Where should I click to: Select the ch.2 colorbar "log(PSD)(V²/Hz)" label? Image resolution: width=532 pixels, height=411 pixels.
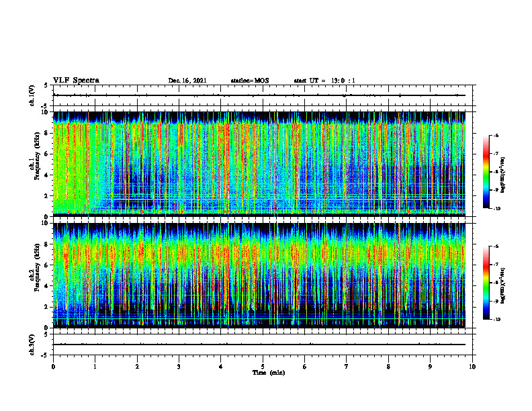(x=503, y=285)
